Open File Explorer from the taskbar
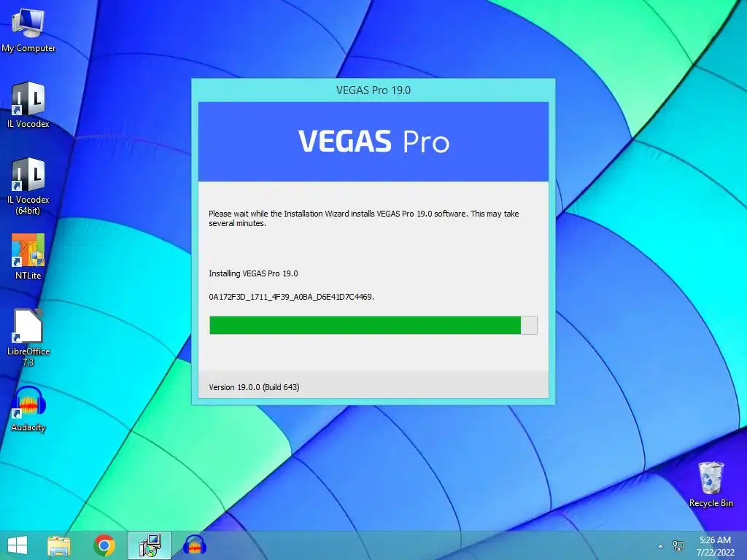The width and height of the screenshot is (747, 560). 59,545
